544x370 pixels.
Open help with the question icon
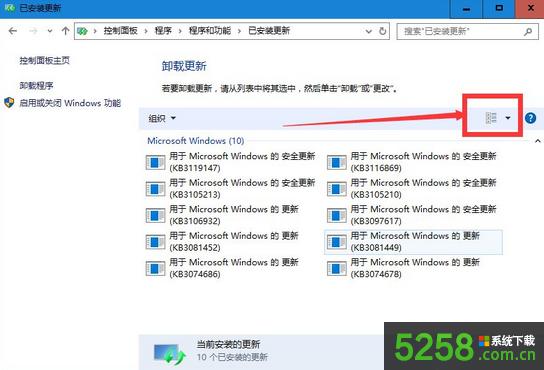pos(530,118)
